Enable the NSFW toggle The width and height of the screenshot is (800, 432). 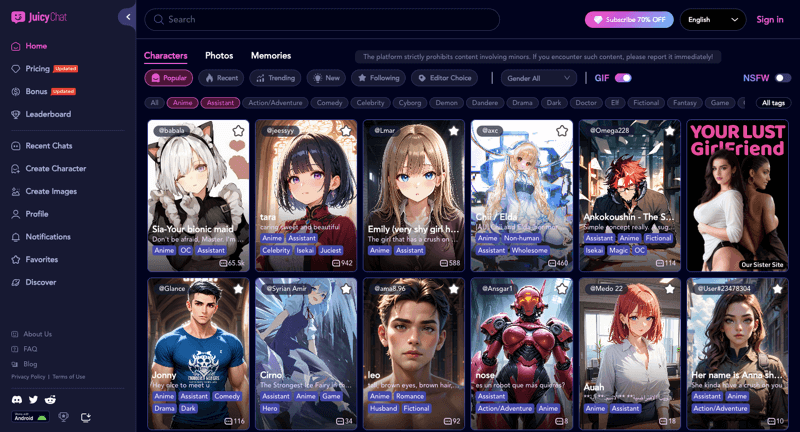pos(782,78)
